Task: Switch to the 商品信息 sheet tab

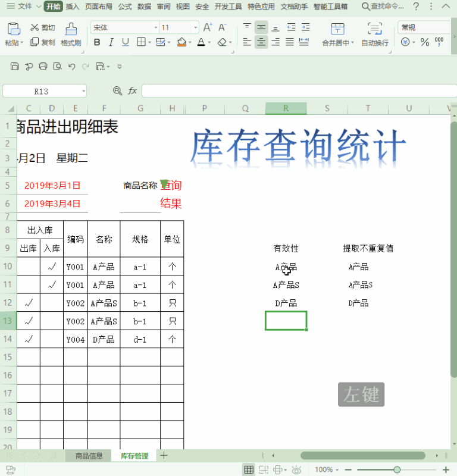Action: tap(89, 456)
